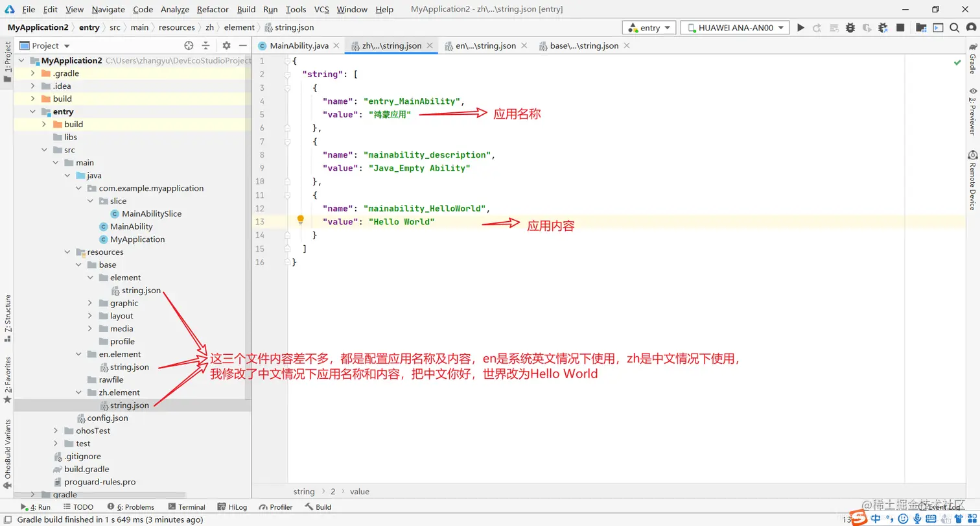The height and width of the screenshot is (526, 980).
Task: Open the 6: Problems tool window
Action: pyautogui.click(x=130, y=507)
